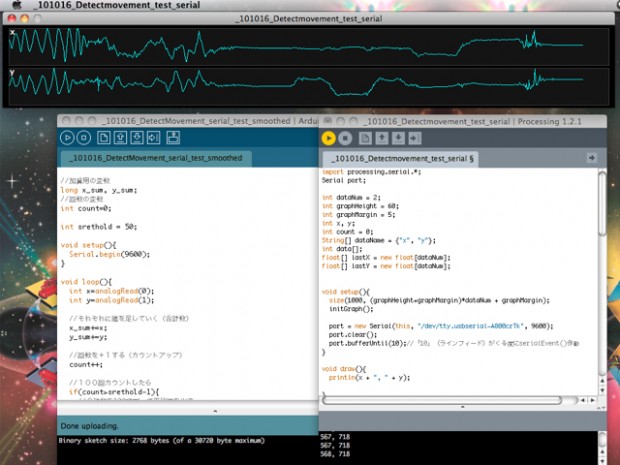Open a sketch using Arduino Open icon
This screenshot has width=620, height=465.
(x=120, y=137)
